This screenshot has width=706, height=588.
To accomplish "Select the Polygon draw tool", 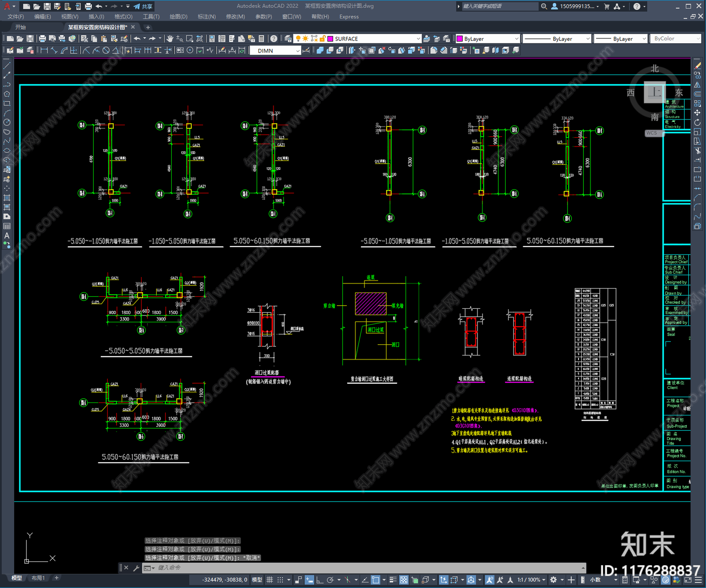I will 7,94.
